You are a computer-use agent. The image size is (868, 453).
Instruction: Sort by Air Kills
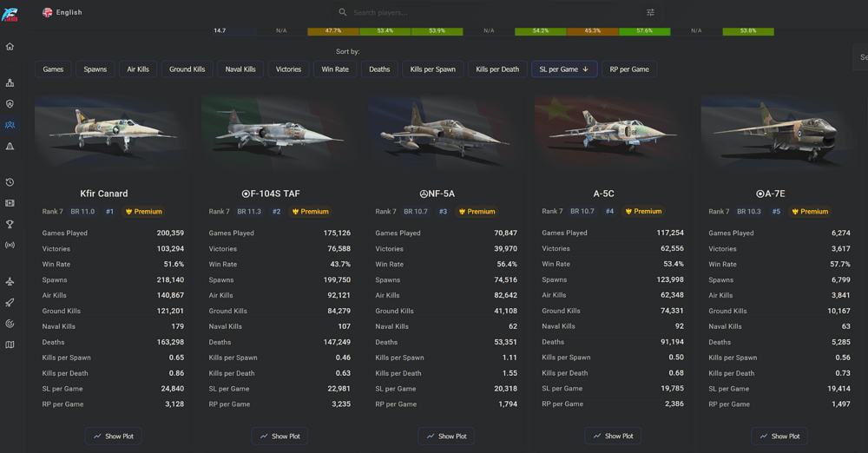click(x=138, y=69)
